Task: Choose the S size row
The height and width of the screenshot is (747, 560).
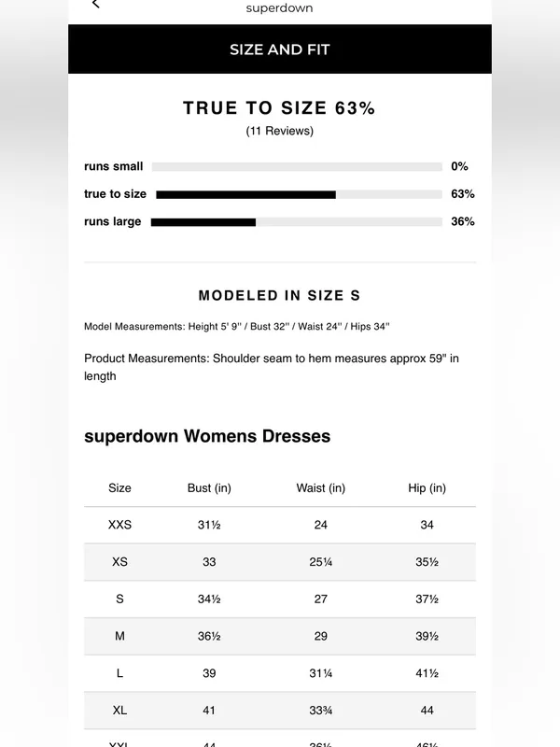Action: [x=280, y=599]
